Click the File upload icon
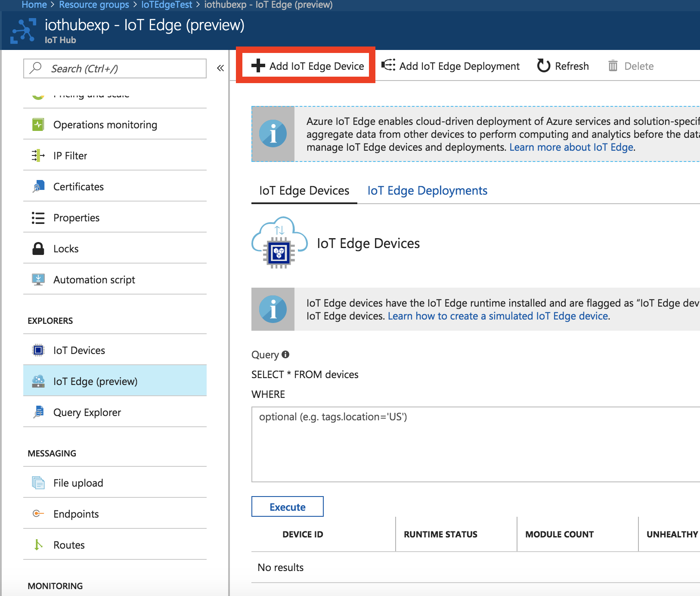700x596 pixels. 38,483
